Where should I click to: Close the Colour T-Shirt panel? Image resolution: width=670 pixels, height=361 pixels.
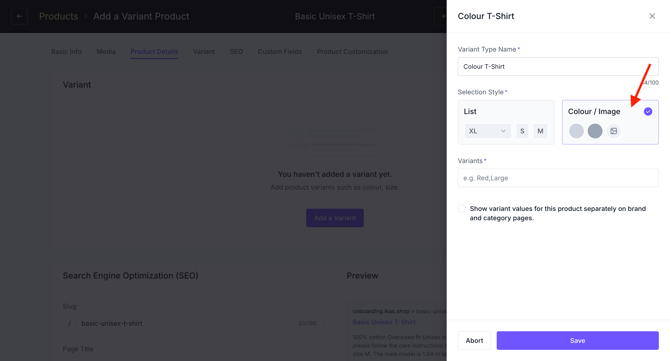pyautogui.click(x=652, y=16)
